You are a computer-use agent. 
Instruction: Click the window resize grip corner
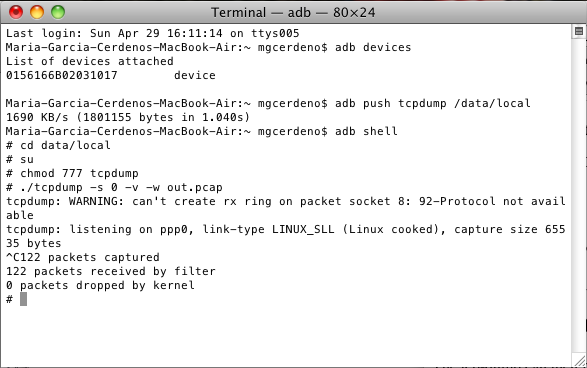click(x=580, y=361)
